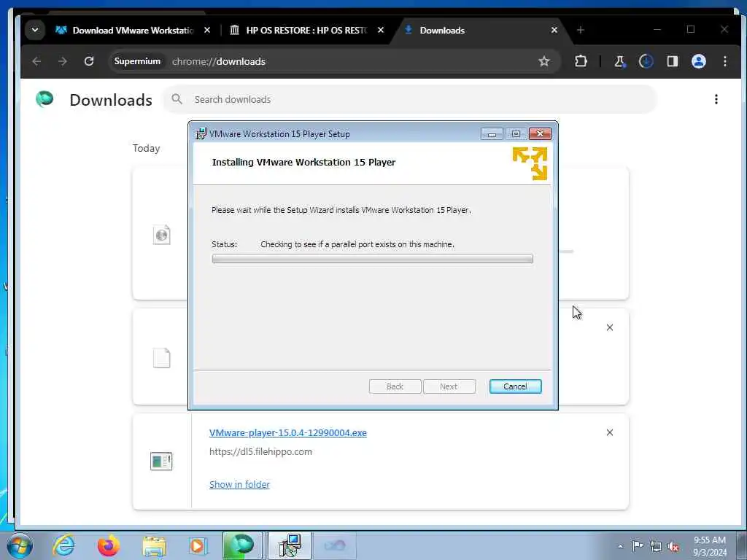Click the faded taskbar app button
This screenshot has width=747, height=560.
(x=335, y=545)
